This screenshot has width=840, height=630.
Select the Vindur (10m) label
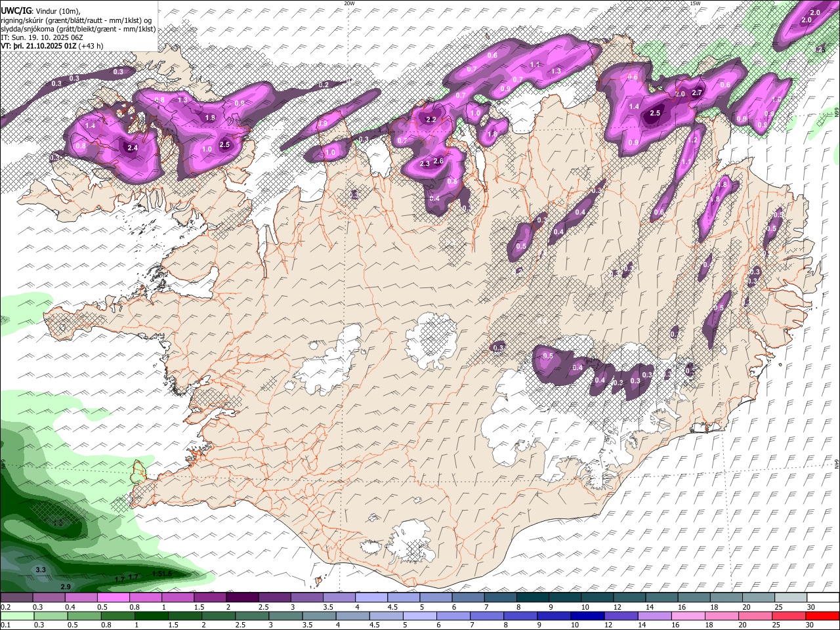point(57,12)
